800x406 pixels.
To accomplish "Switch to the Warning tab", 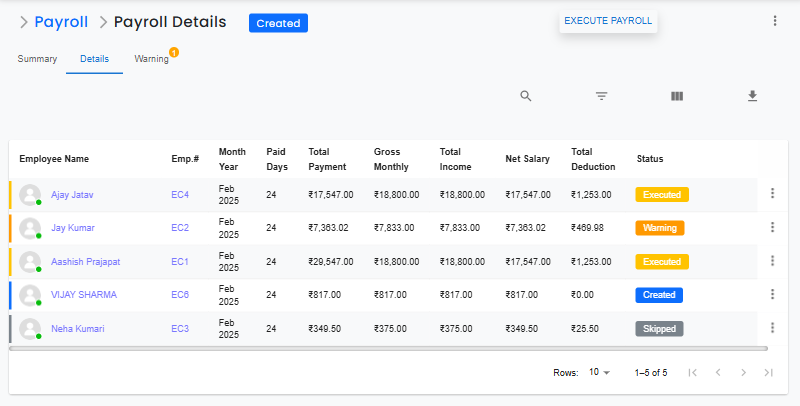I will point(152,59).
